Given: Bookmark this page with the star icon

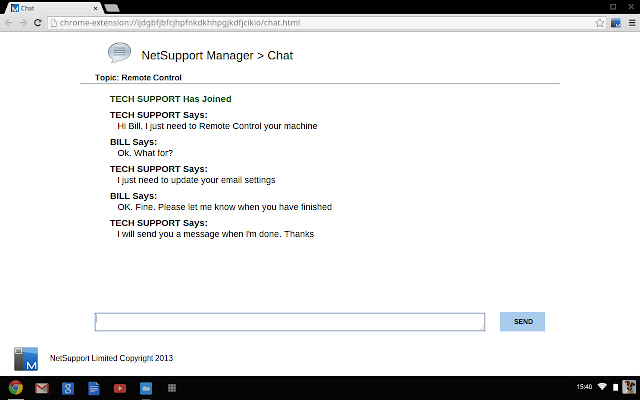Looking at the screenshot, I should (x=599, y=23).
